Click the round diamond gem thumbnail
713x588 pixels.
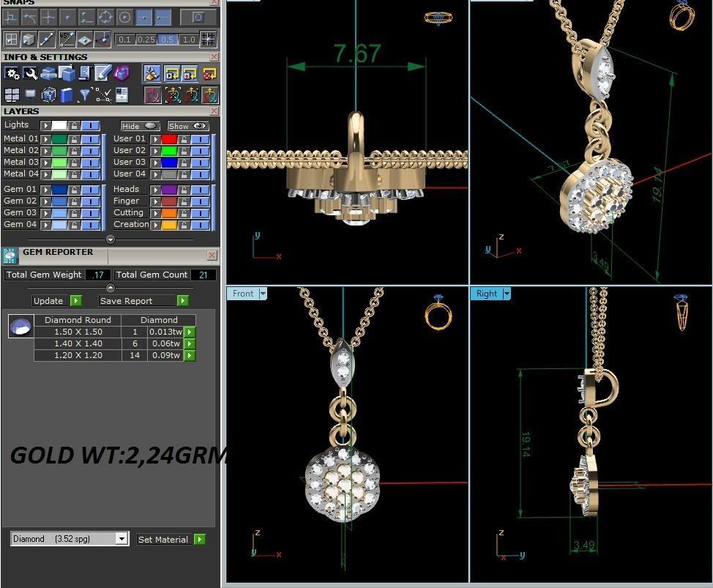point(21,326)
